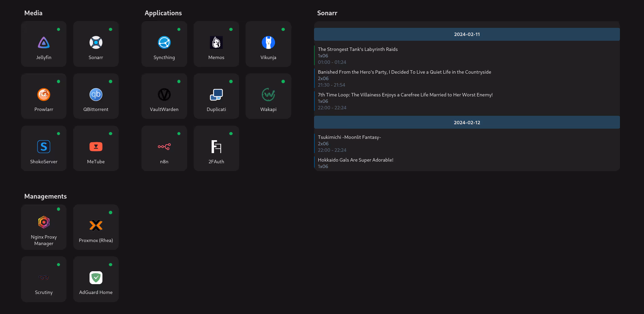Open the Wakapi icon
The width and height of the screenshot is (644, 314).
tap(268, 94)
